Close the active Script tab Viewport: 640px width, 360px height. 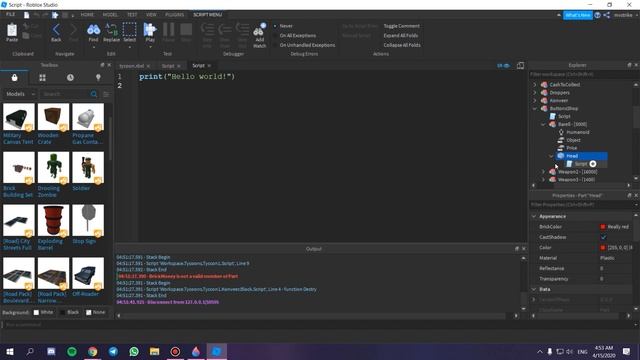(x=209, y=66)
